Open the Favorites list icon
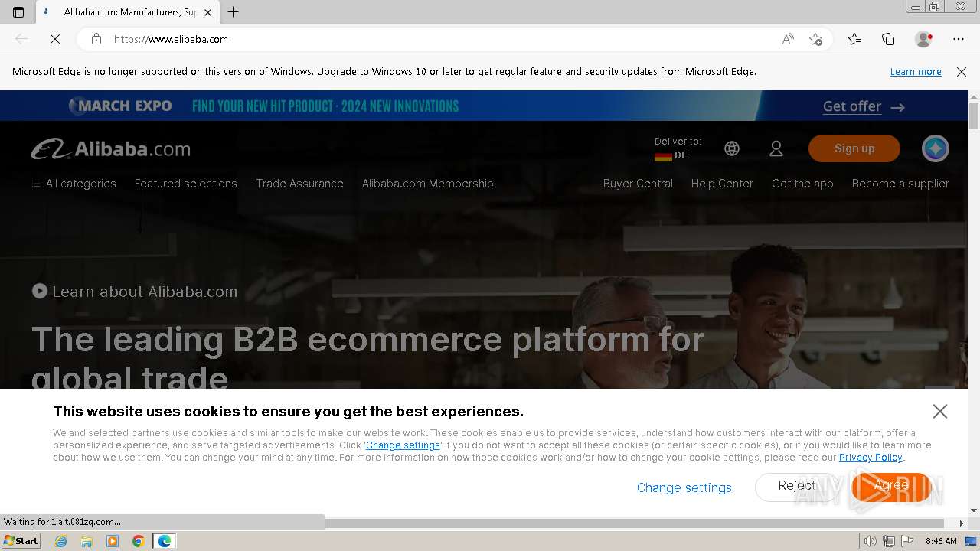 pyautogui.click(x=854, y=39)
